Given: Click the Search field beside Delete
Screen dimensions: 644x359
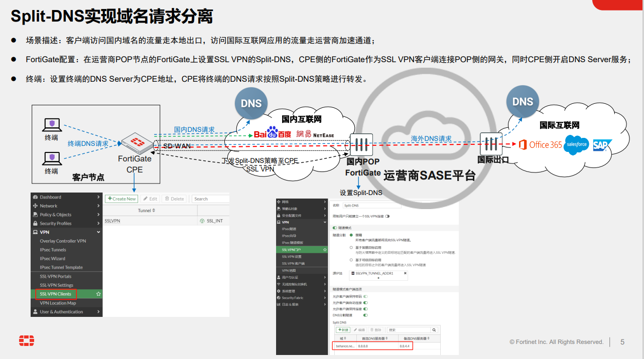Looking at the screenshot, I should click(210, 199).
